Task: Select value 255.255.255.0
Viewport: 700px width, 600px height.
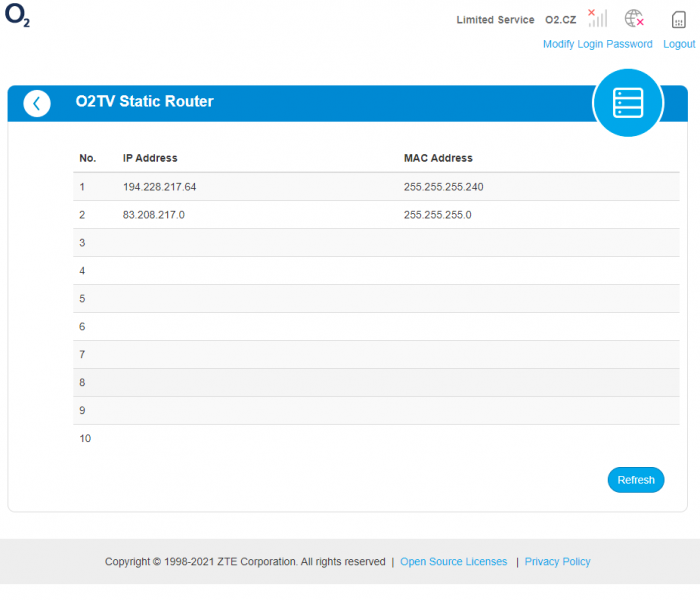Action: click(x=438, y=215)
